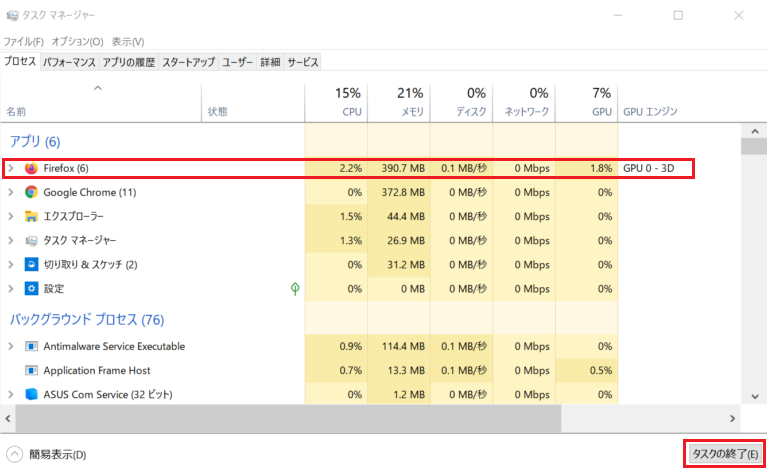The height and width of the screenshot is (474, 767).
Task: Open the ファイル(F) menu
Action: 24,42
